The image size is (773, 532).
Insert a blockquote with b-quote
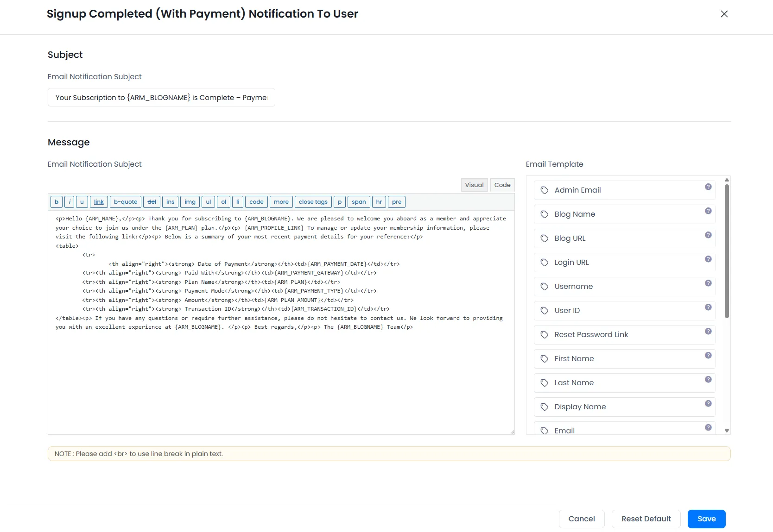coord(125,201)
